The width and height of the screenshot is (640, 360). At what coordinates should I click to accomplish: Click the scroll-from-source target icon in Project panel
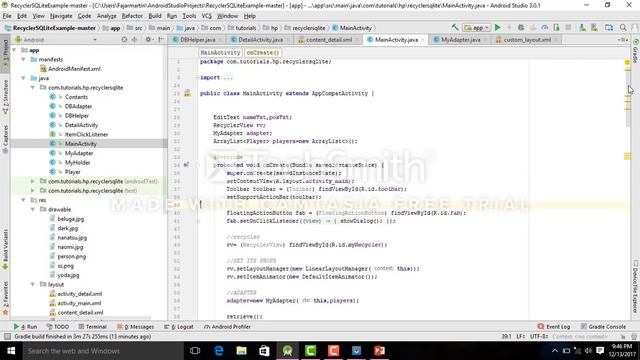(x=124, y=40)
